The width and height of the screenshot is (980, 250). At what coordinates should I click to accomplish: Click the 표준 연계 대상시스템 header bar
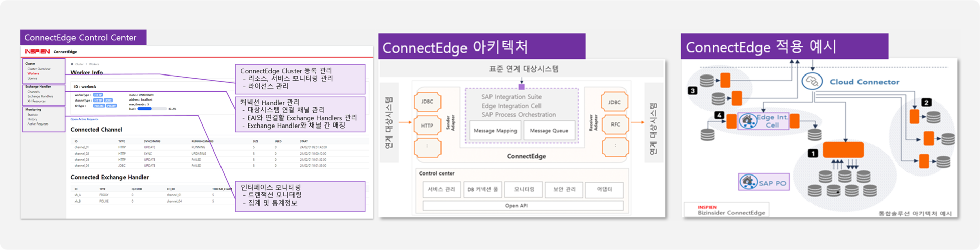[x=522, y=69]
